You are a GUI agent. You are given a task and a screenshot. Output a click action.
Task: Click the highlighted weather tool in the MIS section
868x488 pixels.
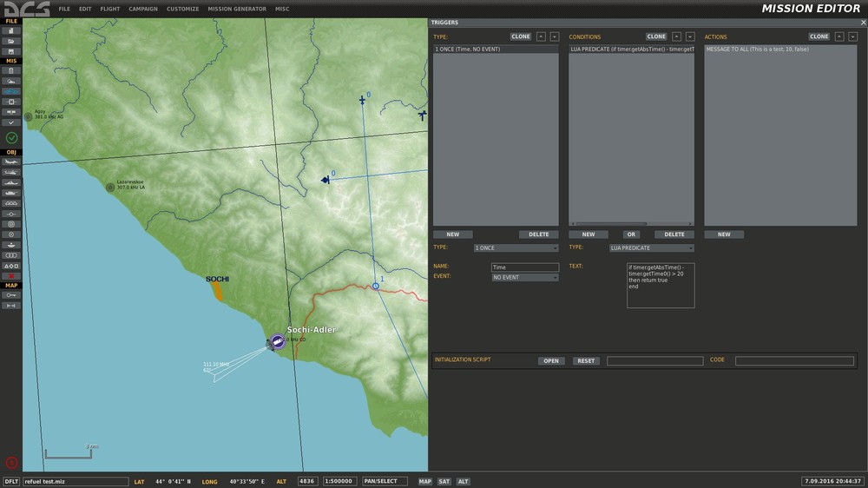(11, 91)
